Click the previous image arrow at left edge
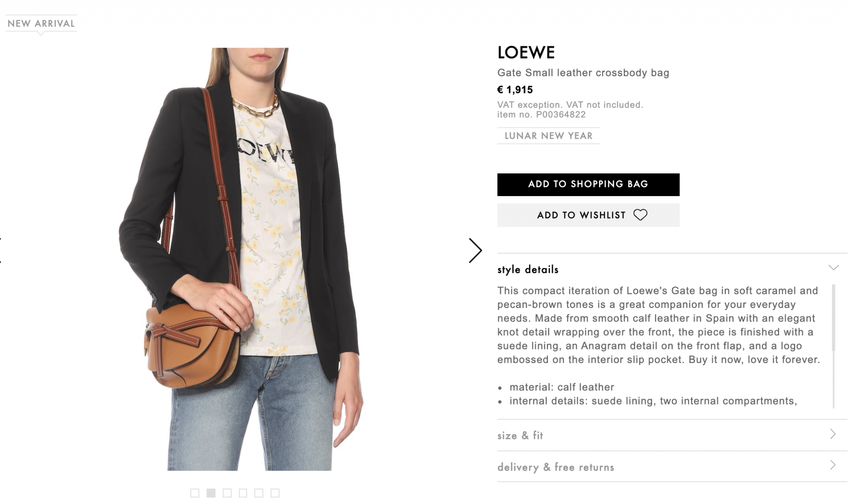This screenshot has width=849, height=504. click(x=1, y=250)
